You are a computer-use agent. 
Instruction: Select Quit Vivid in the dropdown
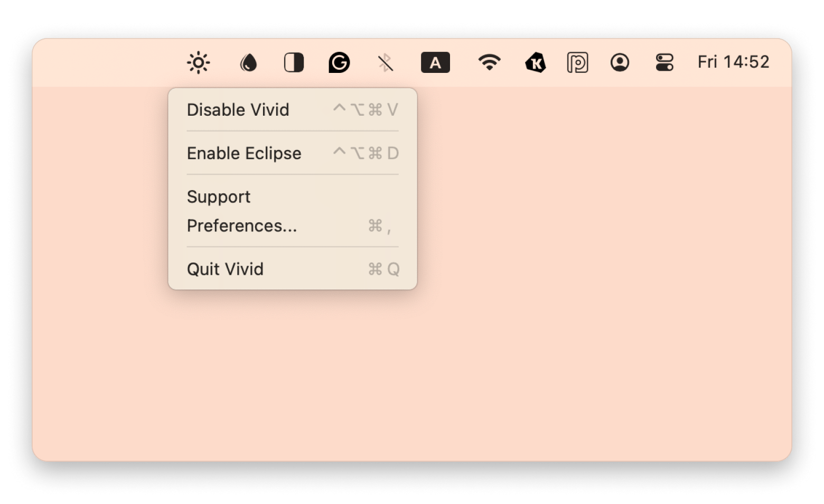(226, 269)
